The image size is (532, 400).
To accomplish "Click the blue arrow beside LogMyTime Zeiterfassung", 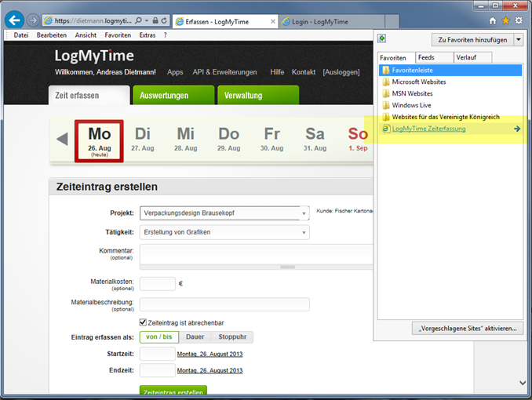I will pyautogui.click(x=517, y=129).
